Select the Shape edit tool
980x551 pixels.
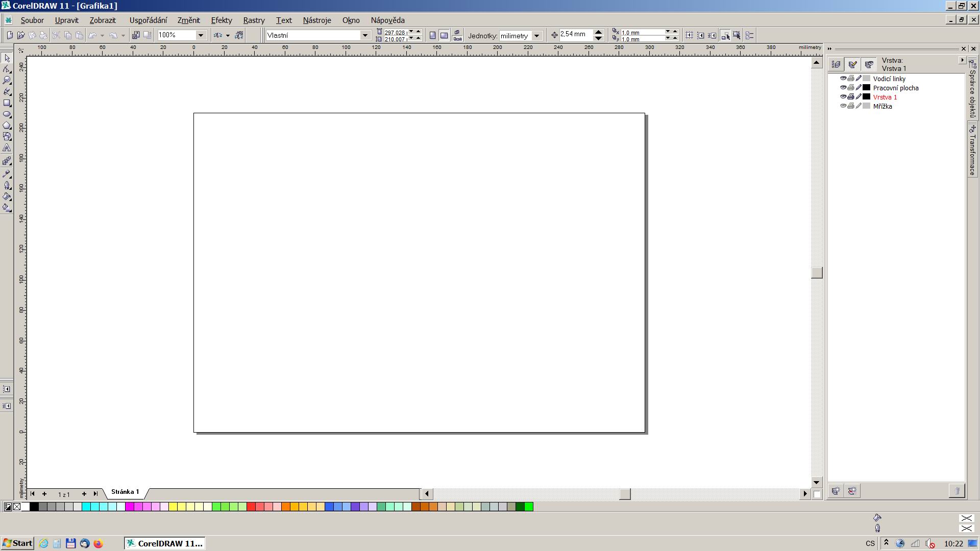point(7,69)
